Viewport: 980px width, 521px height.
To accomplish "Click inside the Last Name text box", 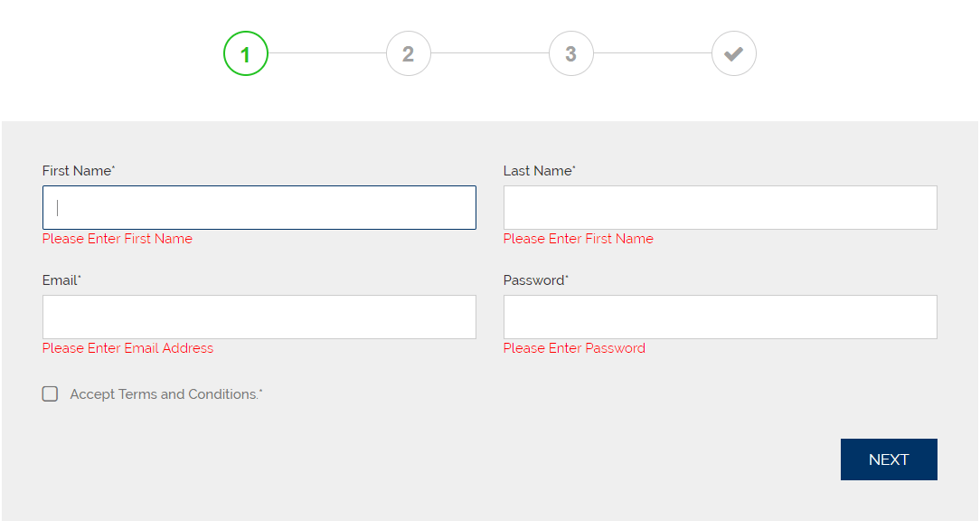I will click(720, 207).
